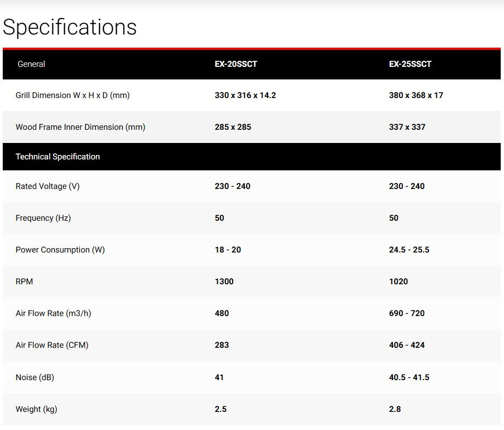Viewport: 504px width, 430px height.
Task: Click the 1300 RPM value
Action: click(224, 282)
